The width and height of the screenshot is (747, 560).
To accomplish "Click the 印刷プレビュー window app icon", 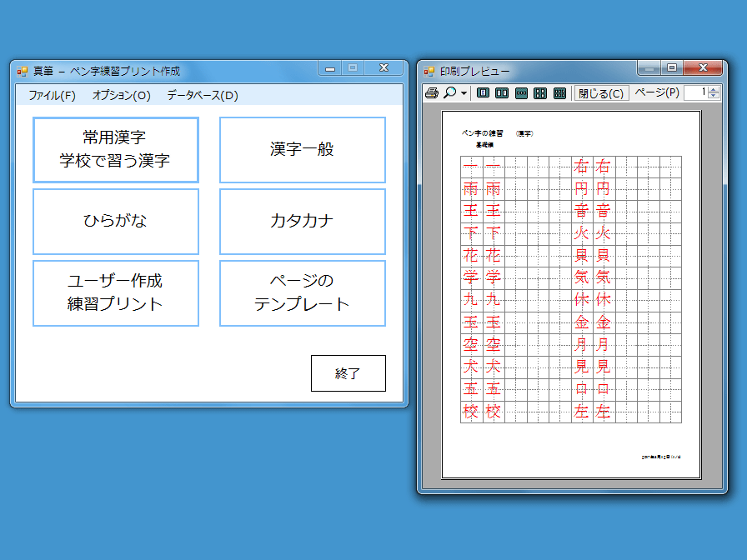I will pos(429,72).
